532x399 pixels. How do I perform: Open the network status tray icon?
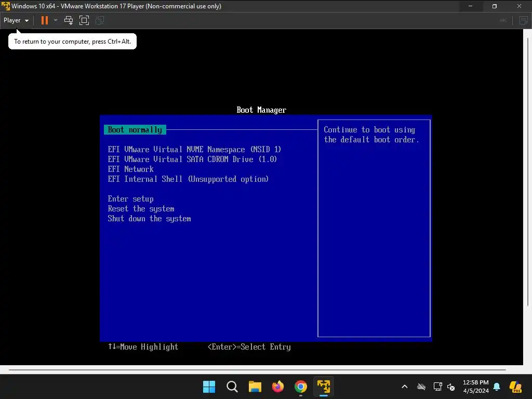pyautogui.click(x=437, y=387)
